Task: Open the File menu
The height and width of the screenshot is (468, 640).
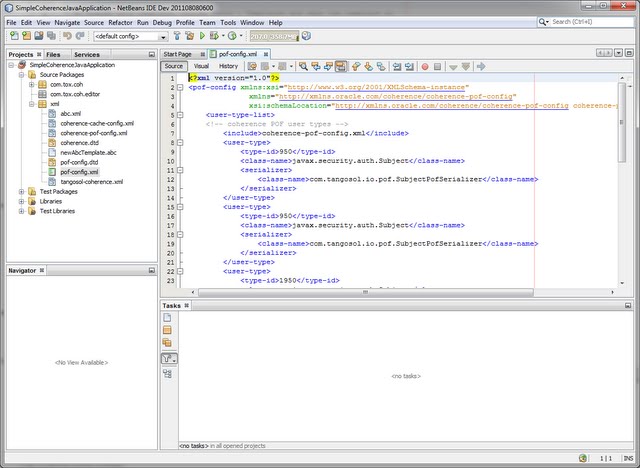Action: [11, 22]
